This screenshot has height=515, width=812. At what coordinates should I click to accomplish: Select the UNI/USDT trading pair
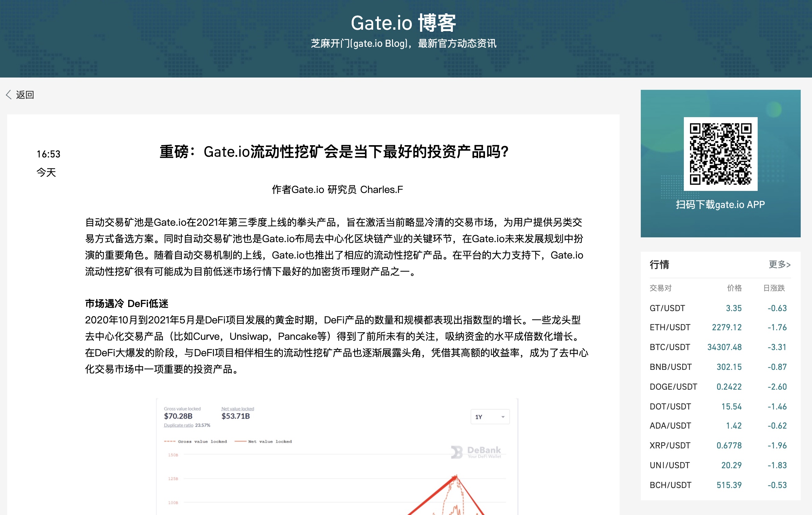(x=669, y=465)
